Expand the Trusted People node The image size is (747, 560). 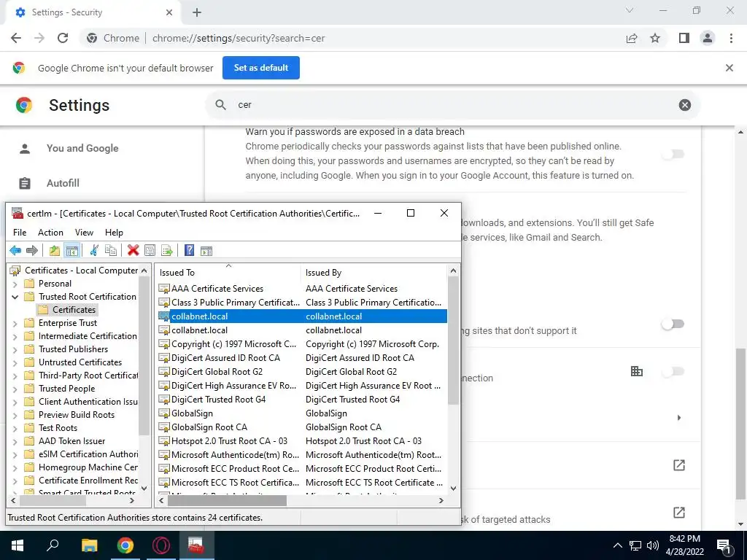15,389
